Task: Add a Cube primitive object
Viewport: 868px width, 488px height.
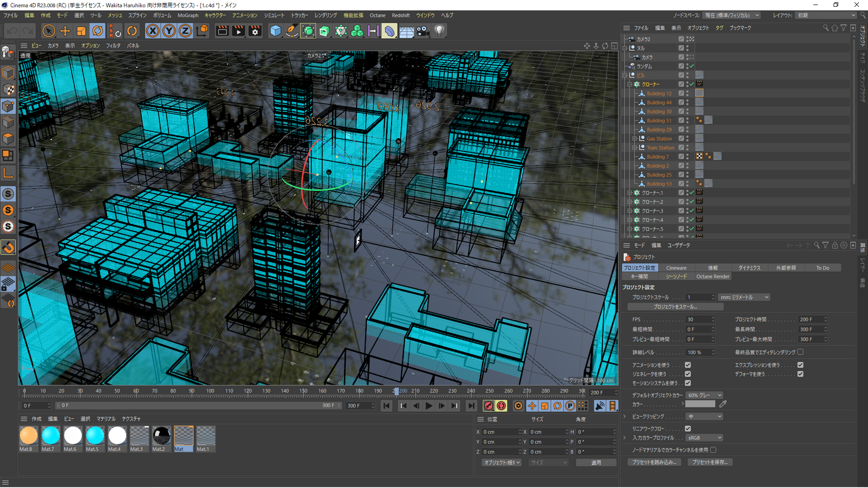Action: tap(275, 31)
